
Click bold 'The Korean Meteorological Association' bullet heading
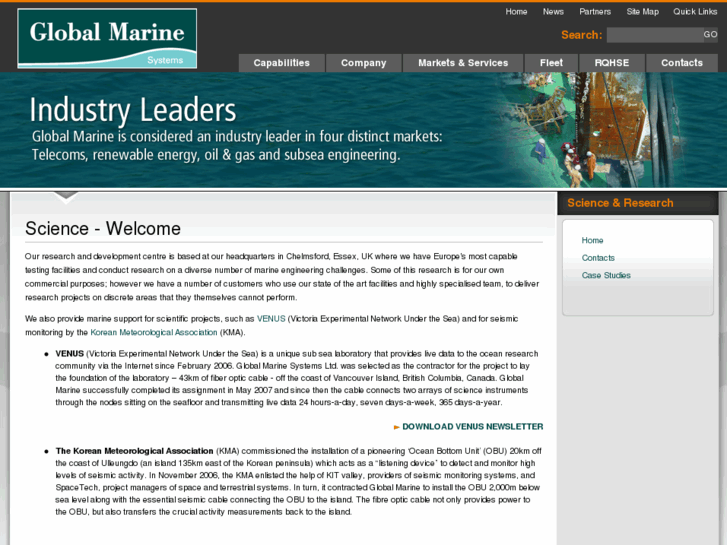134,451
